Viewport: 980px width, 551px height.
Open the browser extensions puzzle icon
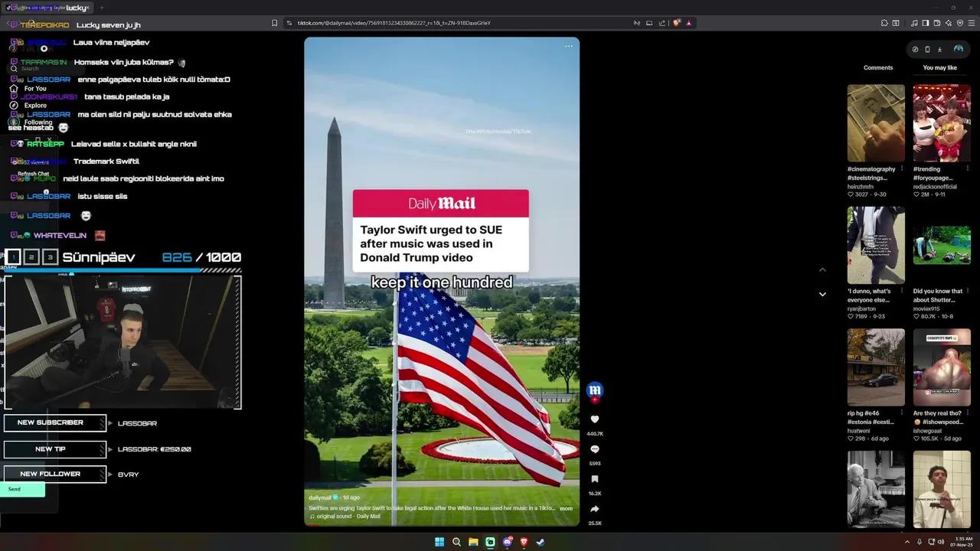(x=884, y=23)
